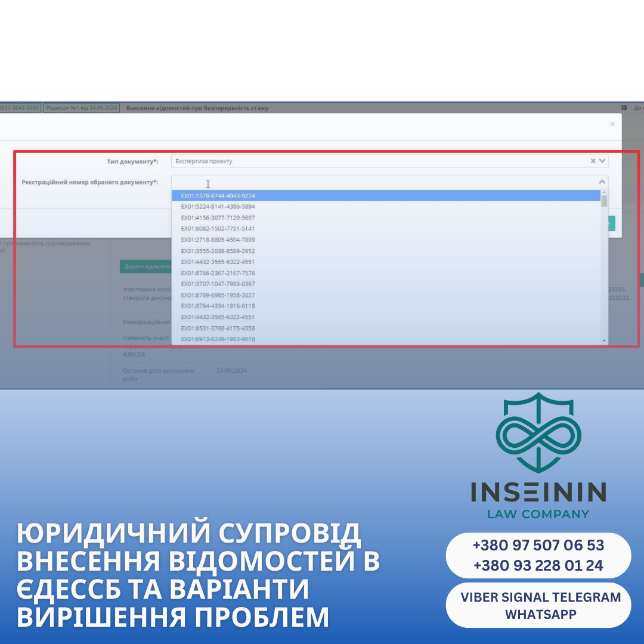Open the Експертиза проекту combo box
This screenshot has width=644, height=644.
pyautogui.click(x=389, y=161)
